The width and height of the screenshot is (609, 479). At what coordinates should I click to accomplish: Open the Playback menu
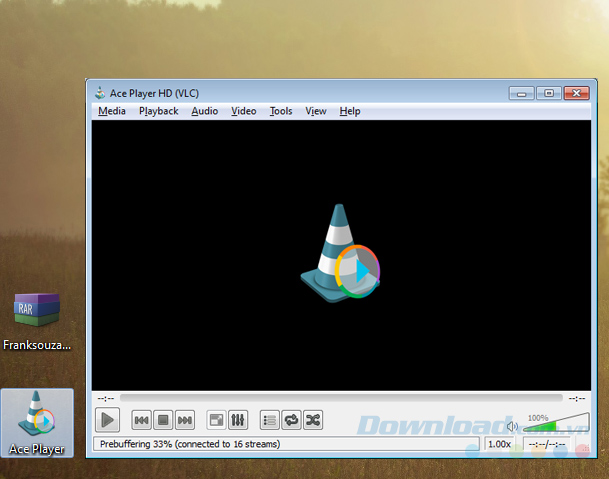[x=158, y=111]
